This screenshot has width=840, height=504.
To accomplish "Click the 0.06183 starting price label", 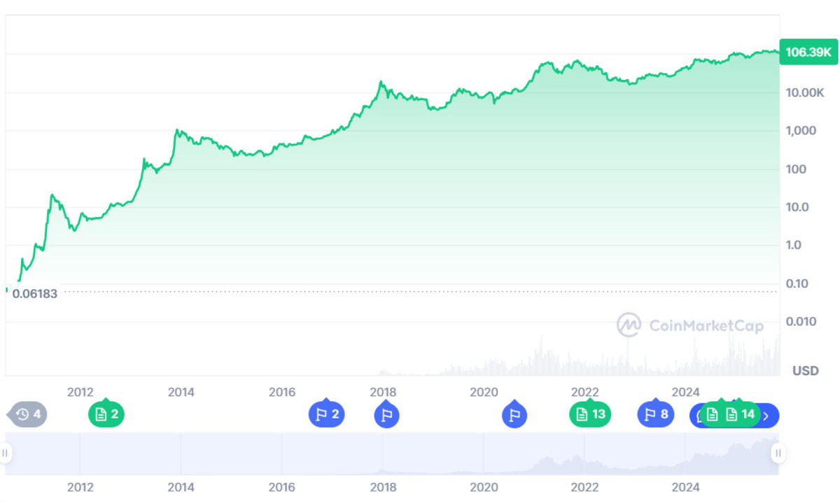I will click(35, 294).
